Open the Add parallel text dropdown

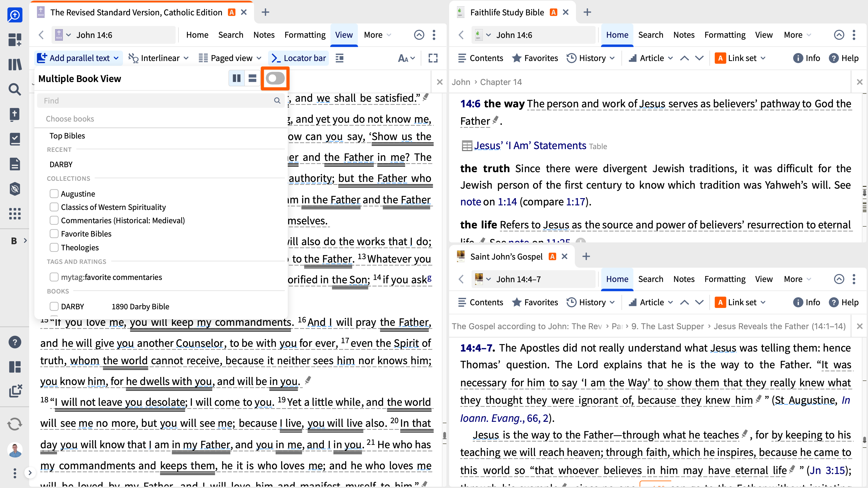(x=78, y=58)
